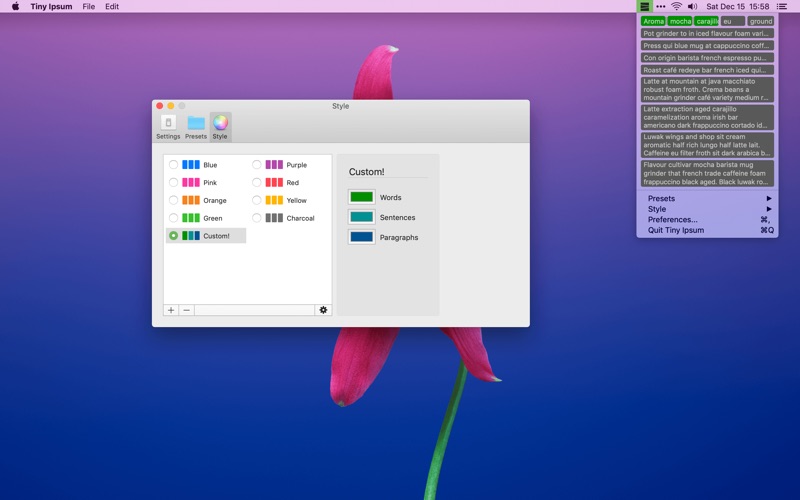Copy paragraph starting 'Flavour cultivar mocha barista'
800x500 pixels.
point(707,173)
